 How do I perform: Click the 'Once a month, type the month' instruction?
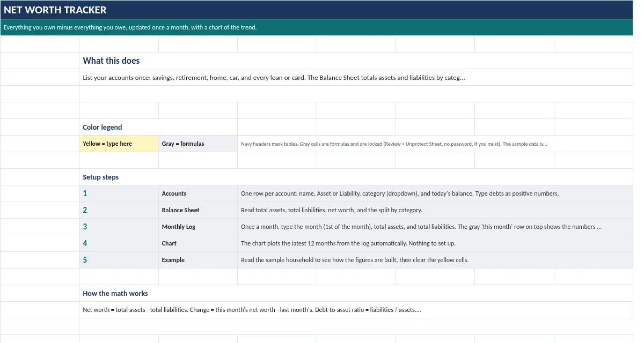click(x=435, y=227)
